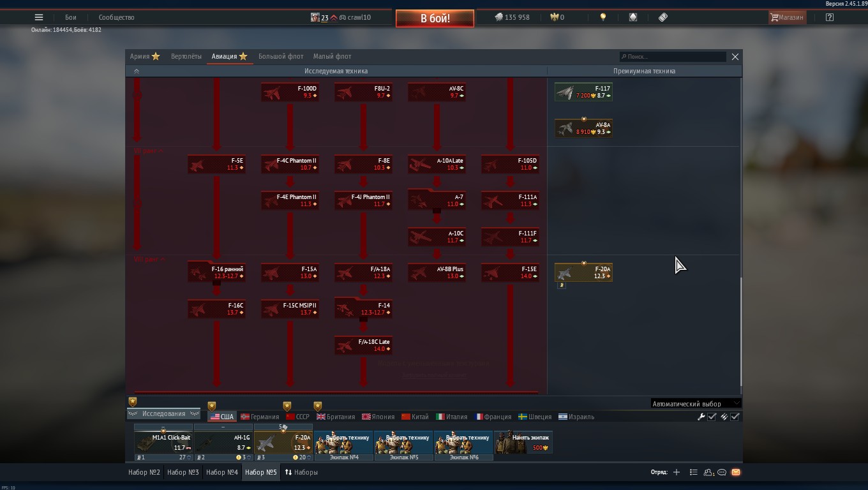Select vehicle for Экипаж №5

[x=403, y=443]
